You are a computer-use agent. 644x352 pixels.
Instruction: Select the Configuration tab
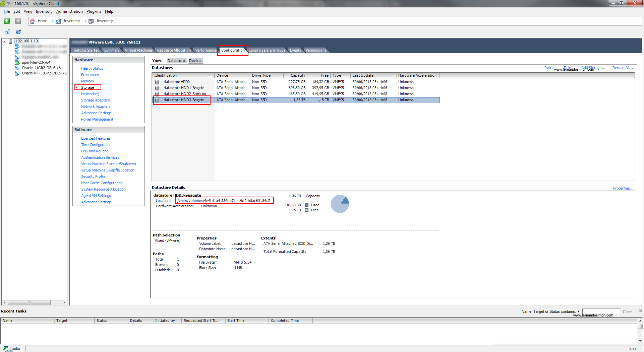233,51
